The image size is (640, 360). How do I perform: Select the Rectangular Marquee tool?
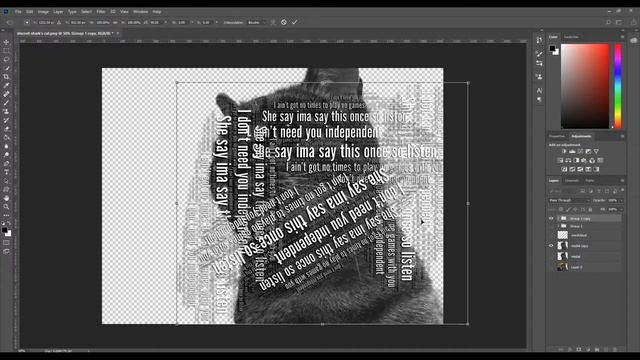click(6, 51)
